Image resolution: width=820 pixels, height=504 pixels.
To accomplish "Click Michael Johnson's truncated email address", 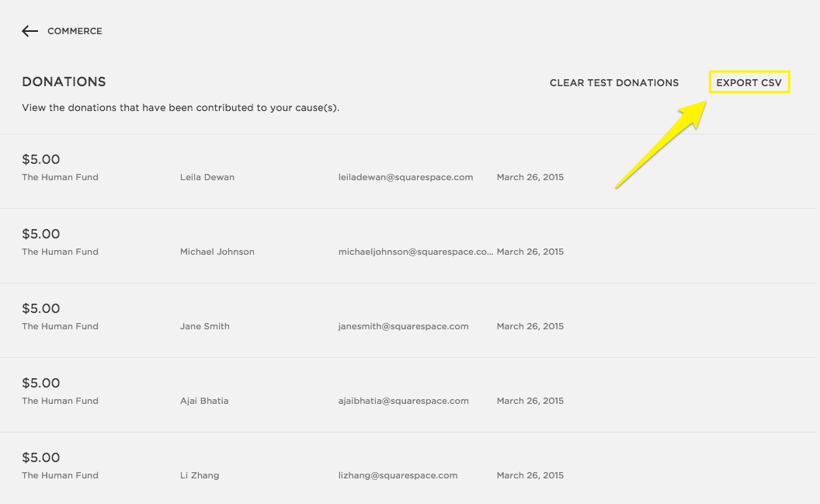I will (x=415, y=252).
